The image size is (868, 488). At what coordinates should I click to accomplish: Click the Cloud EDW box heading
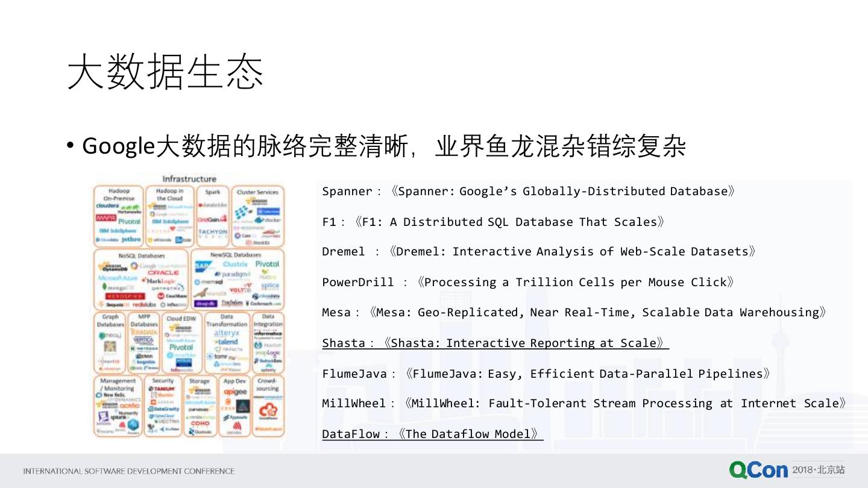coord(181,318)
